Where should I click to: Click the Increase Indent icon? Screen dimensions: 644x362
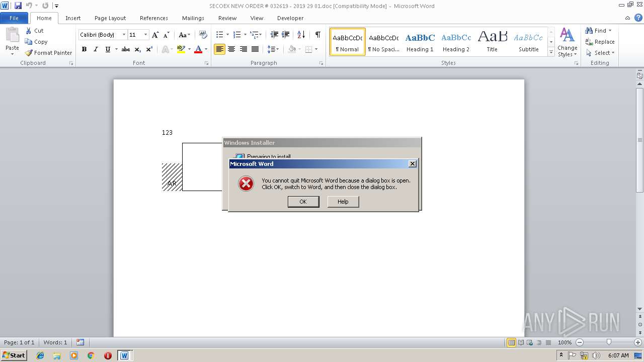pyautogui.click(x=286, y=35)
